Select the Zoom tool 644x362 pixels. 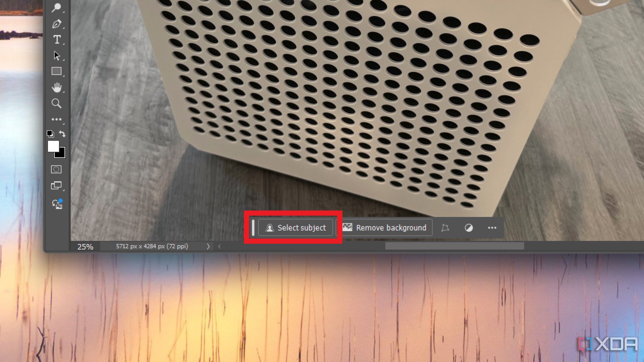click(x=56, y=103)
